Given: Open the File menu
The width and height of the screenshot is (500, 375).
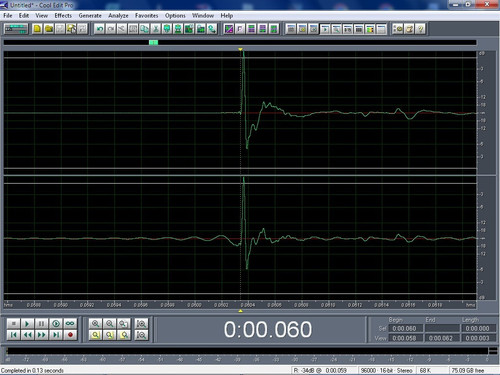Looking at the screenshot, I should (8, 16).
